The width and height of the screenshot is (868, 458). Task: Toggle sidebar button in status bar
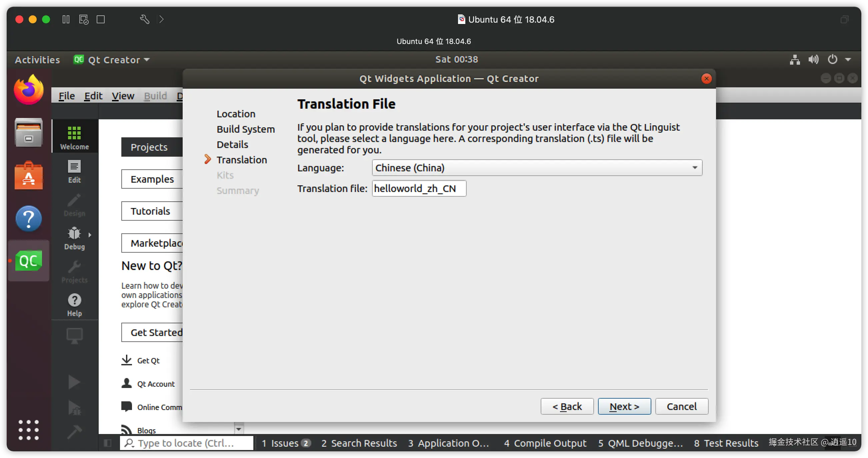(107, 443)
